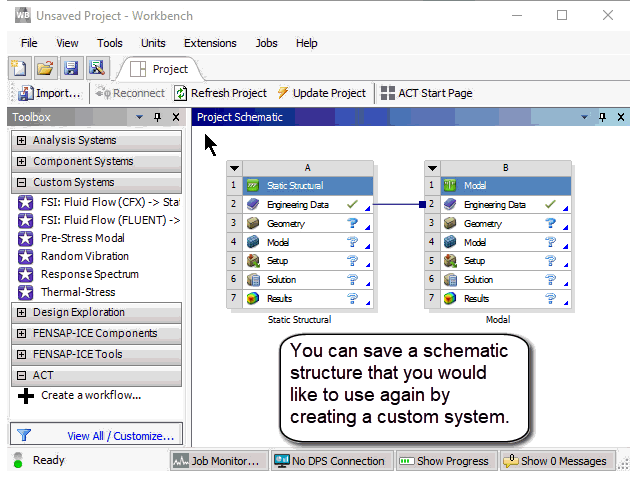Open the Tools menu
This screenshot has height=480, width=640.
point(109,43)
